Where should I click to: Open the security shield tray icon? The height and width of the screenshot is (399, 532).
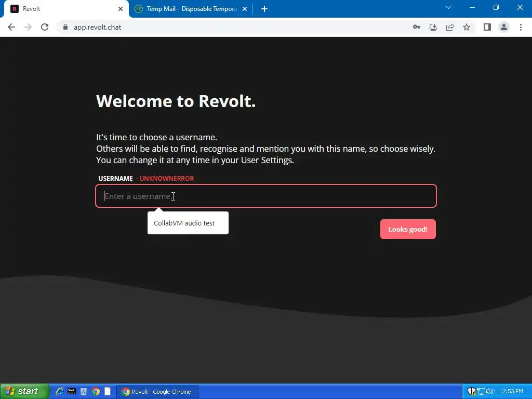coord(471,391)
